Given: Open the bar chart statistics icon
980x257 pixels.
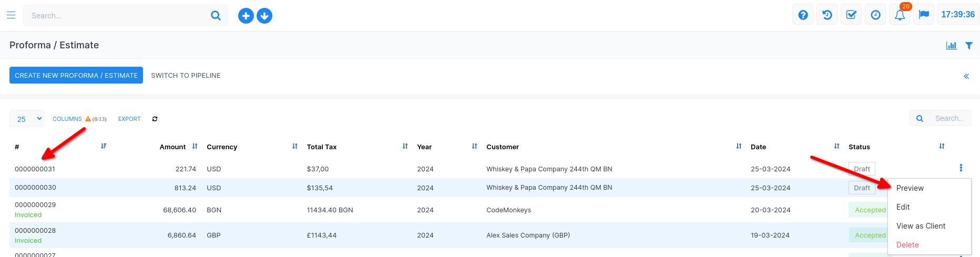Looking at the screenshot, I should [x=951, y=46].
